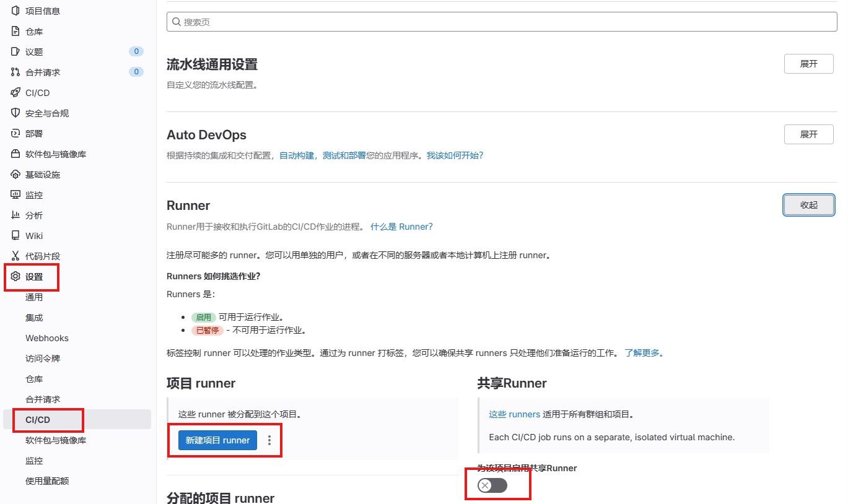The width and height of the screenshot is (848, 504).
Task: Click the 仓库 file icon in sidebar
Action: click(x=15, y=32)
